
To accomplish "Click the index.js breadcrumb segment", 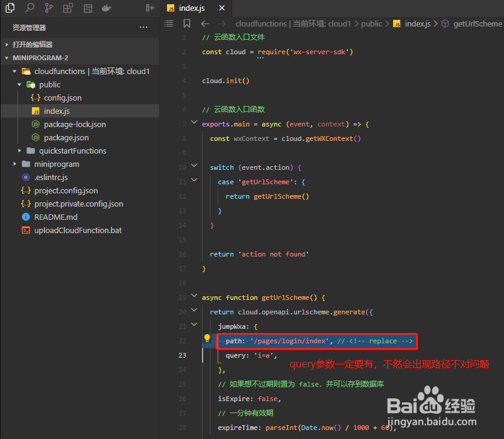I will pos(412,23).
